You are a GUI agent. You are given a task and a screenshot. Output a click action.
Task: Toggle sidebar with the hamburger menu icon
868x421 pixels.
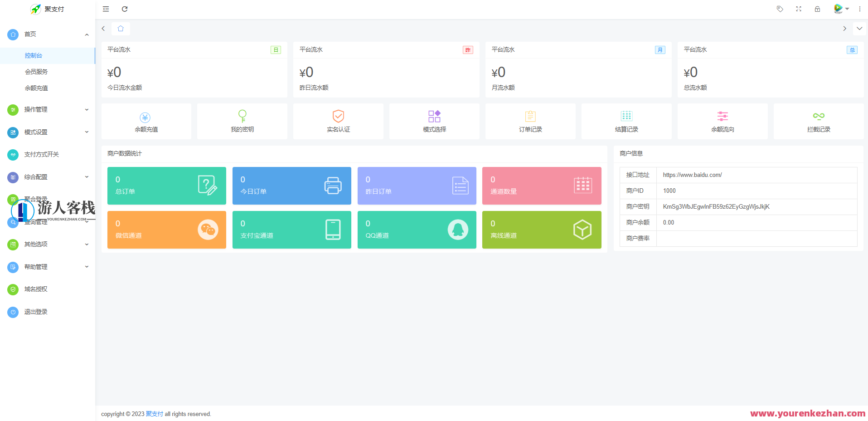pyautogui.click(x=106, y=9)
